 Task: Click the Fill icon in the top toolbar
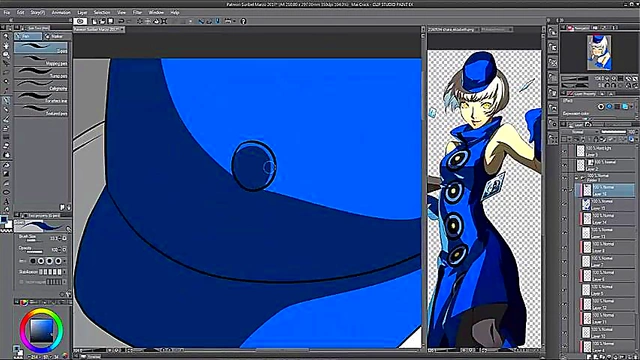click(x=156, y=21)
